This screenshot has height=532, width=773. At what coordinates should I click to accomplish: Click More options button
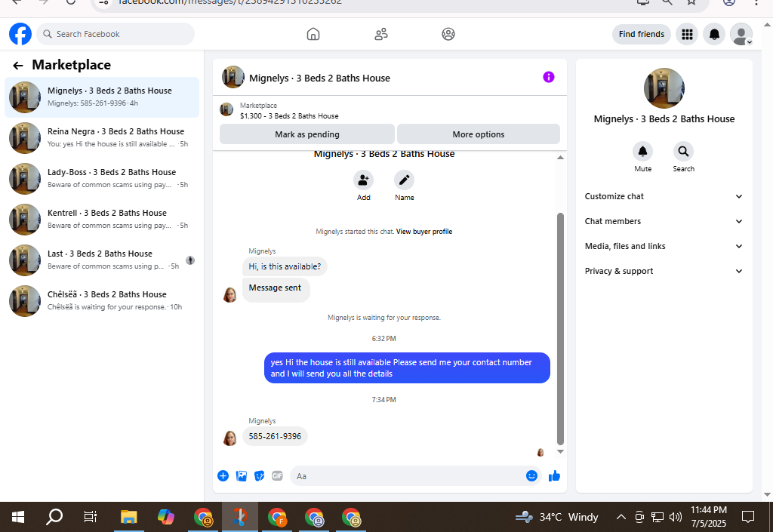pos(478,134)
